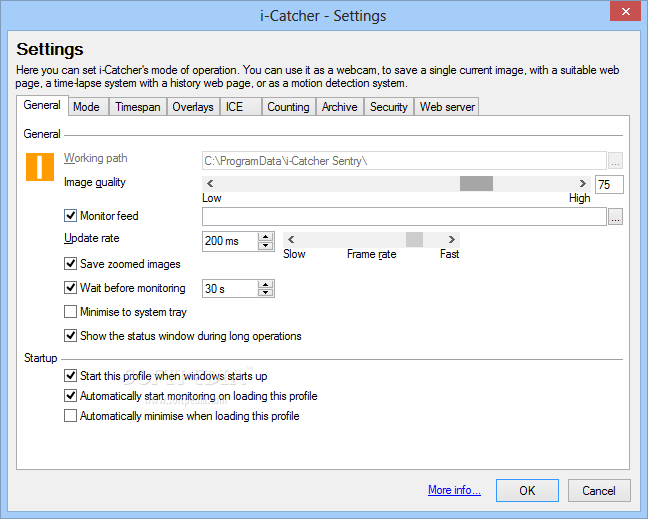Click the Update rate label
The height and width of the screenshot is (519, 648).
pos(92,238)
